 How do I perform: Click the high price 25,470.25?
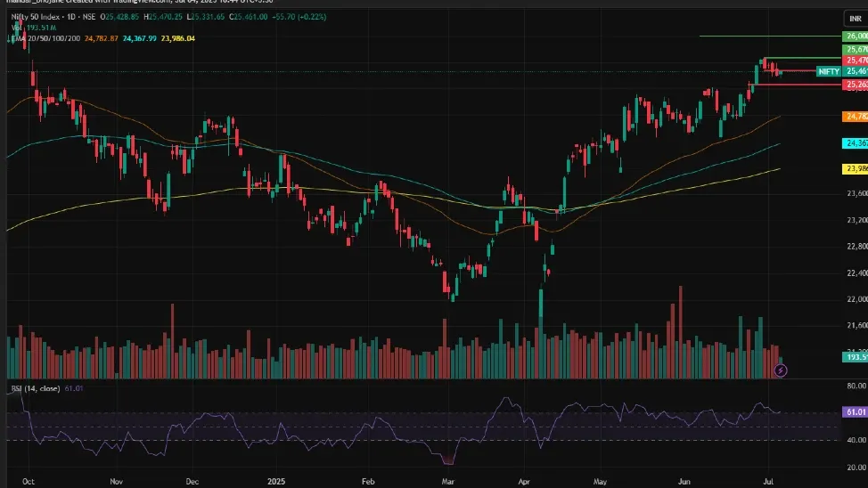[163, 17]
